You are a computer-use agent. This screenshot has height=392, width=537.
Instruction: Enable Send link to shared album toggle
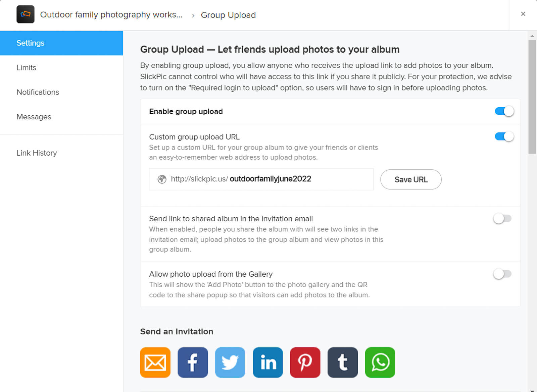(x=502, y=219)
